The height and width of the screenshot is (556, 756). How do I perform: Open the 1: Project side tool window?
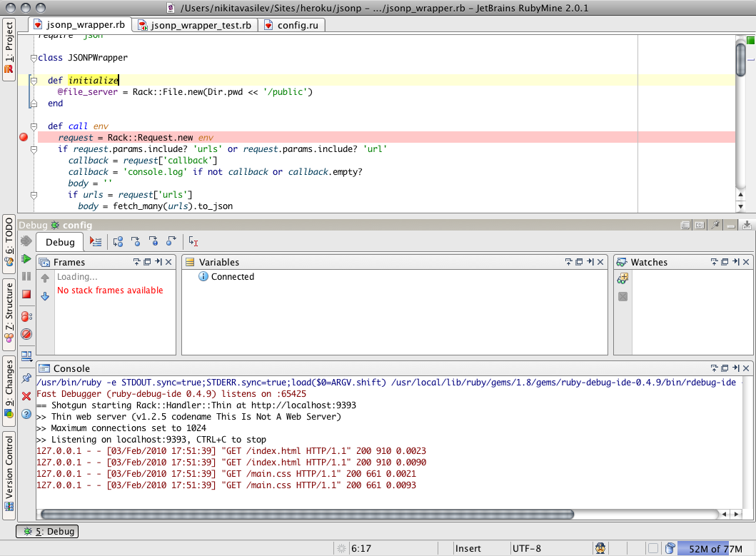click(x=9, y=49)
